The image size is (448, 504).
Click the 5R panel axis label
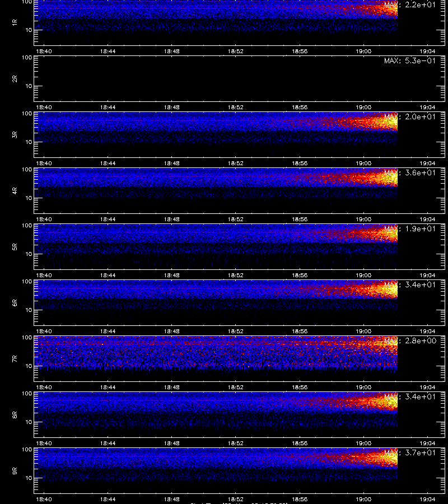[x=15, y=247]
